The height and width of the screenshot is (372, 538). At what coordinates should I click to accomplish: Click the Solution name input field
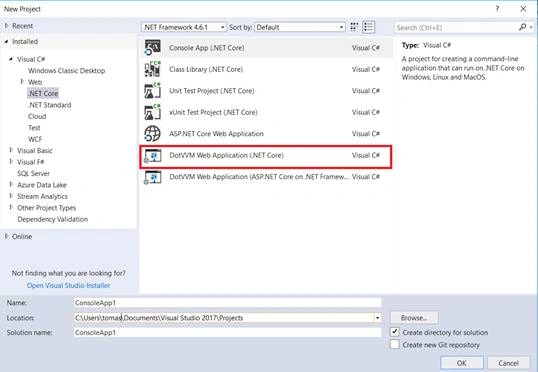point(227,333)
